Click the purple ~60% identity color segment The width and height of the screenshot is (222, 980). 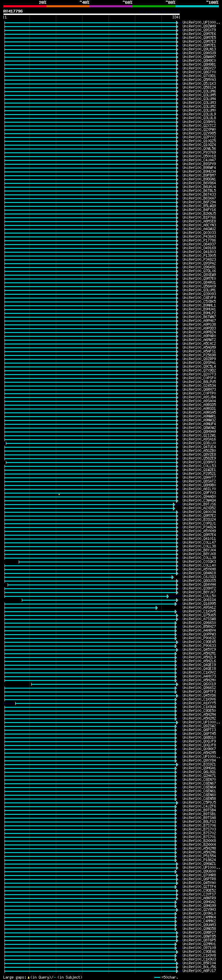pos(111,6)
